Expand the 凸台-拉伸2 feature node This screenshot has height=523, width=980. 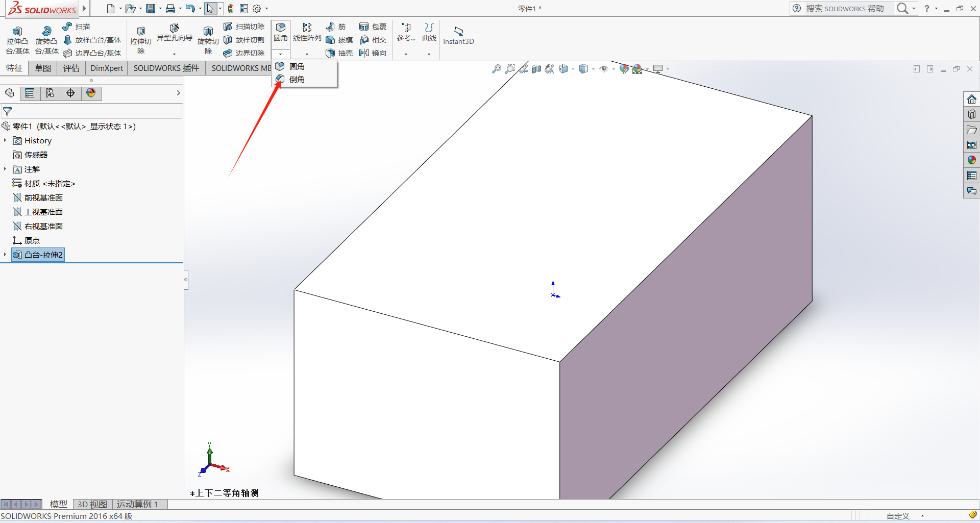point(5,255)
